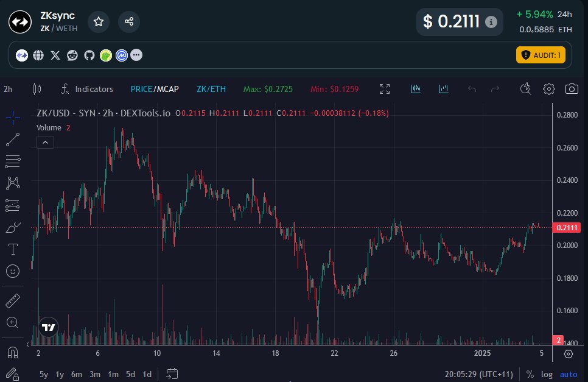Image resolution: width=588 pixels, height=382 pixels.
Task: Click the redo arrow
Action: point(495,89)
